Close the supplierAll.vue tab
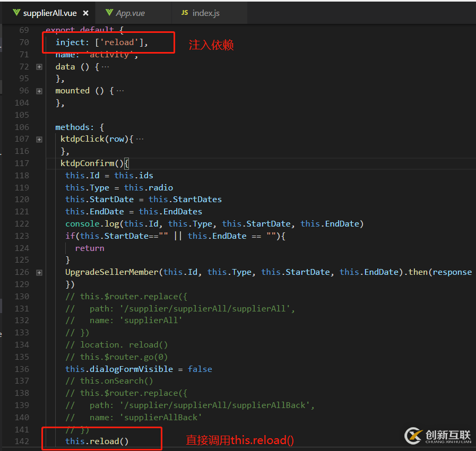Screen dimensions: 476x451 pyautogui.click(x=86, y=13)
